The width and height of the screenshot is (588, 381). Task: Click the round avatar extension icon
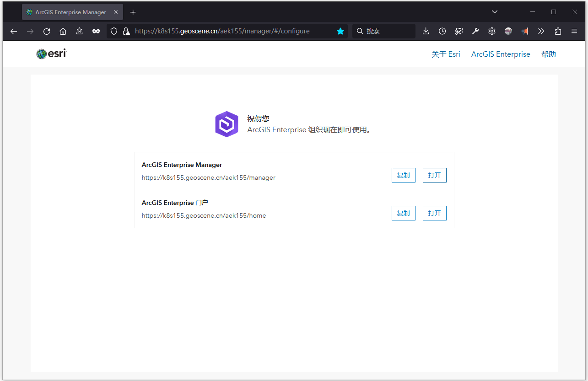(x=508, y=31)
